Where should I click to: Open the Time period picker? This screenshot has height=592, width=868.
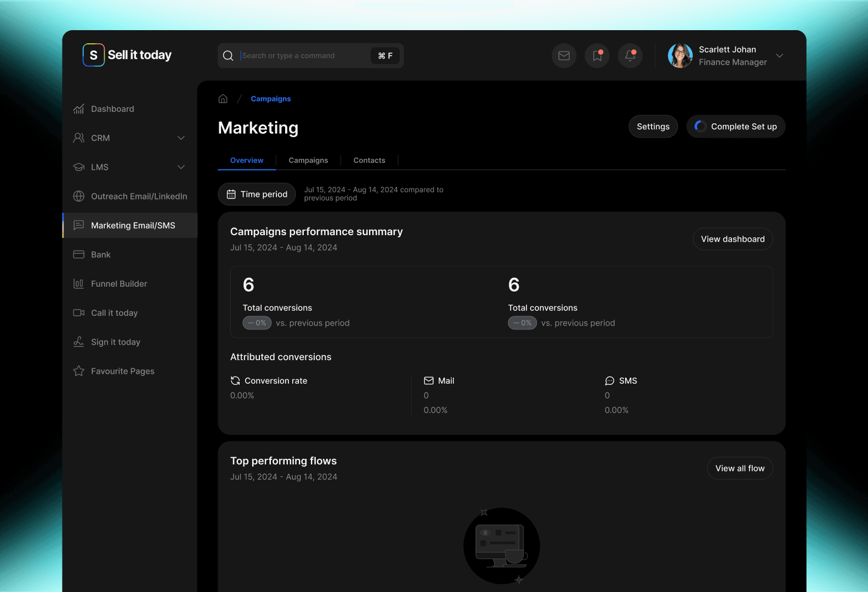(257, 194)
